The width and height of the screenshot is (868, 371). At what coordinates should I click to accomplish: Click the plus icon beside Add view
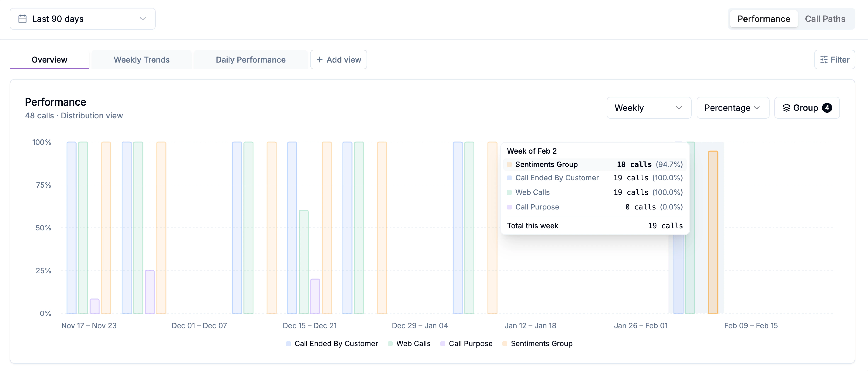(319, 60)
